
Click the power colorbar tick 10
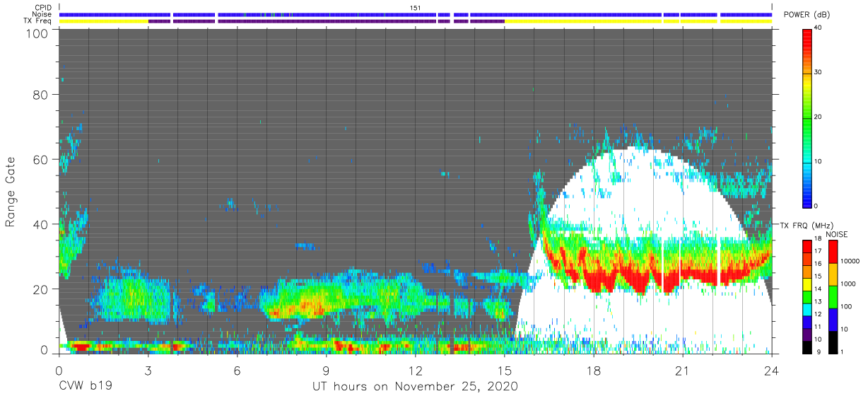pyautogui.click(x=819, y=161)
